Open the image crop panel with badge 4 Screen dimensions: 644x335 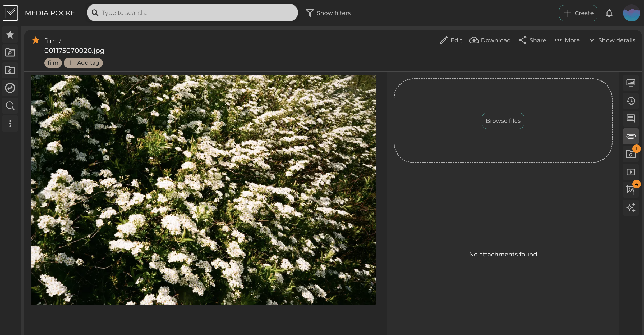point(631,189)
